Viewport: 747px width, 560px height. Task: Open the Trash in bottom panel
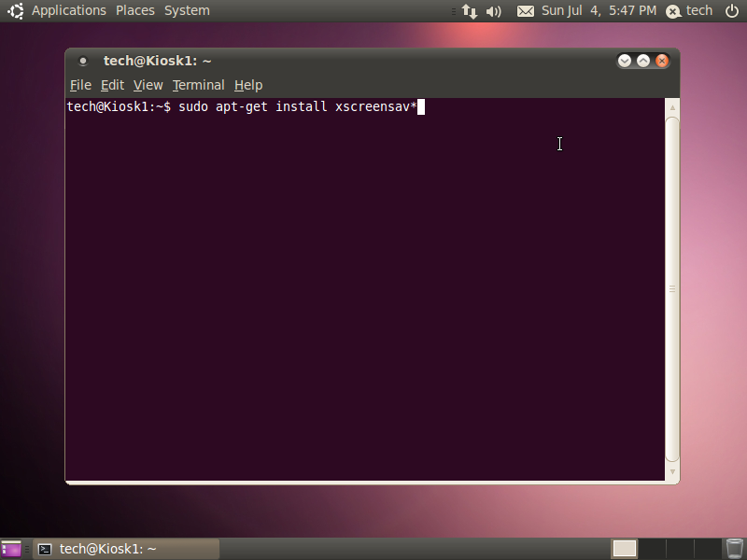tap(735, 549)
